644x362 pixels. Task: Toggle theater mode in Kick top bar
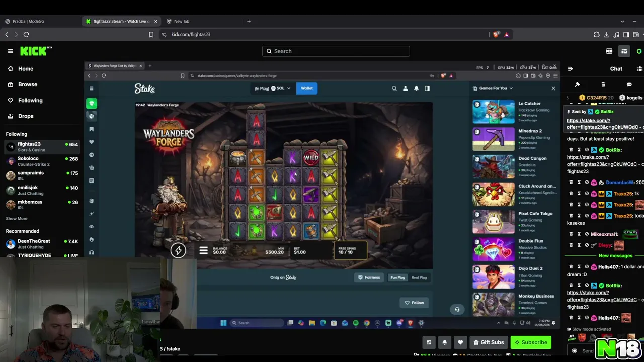pos(624,51)
